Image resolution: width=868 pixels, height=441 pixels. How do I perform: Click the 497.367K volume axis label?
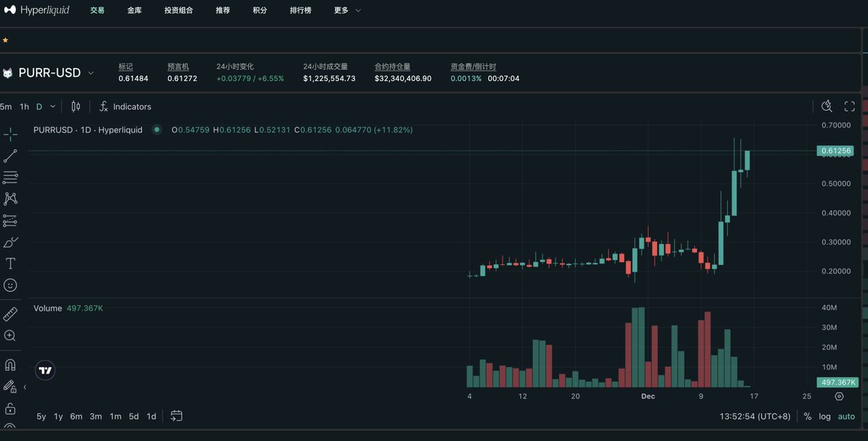click(838, 382)
